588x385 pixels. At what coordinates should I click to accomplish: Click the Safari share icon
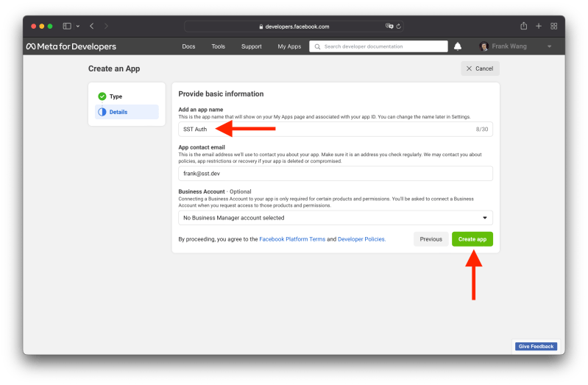coord(524,26)
